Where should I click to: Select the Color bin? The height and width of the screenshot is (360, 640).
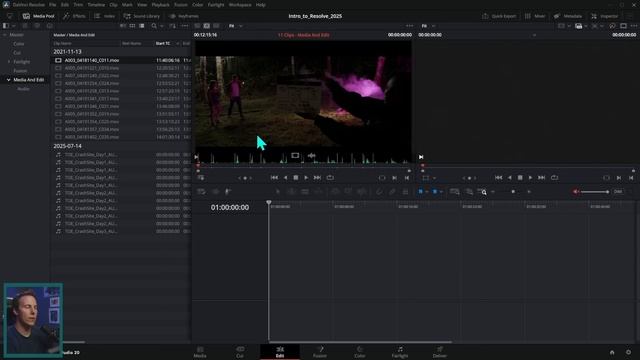point(19,44)
